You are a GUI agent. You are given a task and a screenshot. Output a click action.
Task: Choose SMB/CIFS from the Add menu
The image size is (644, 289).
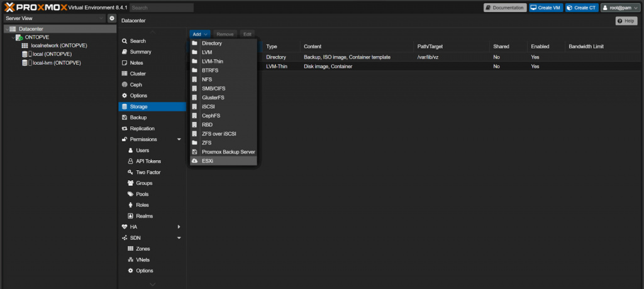pos(223,88)
